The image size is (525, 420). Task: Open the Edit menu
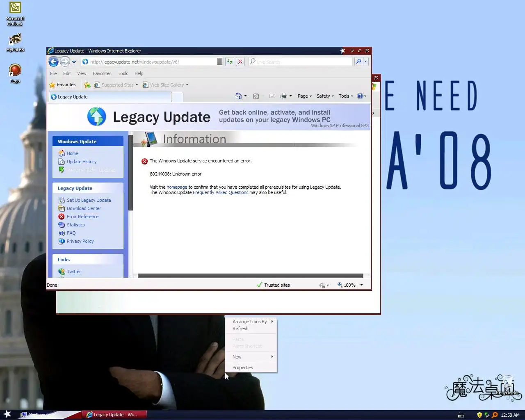pos(67,73)
